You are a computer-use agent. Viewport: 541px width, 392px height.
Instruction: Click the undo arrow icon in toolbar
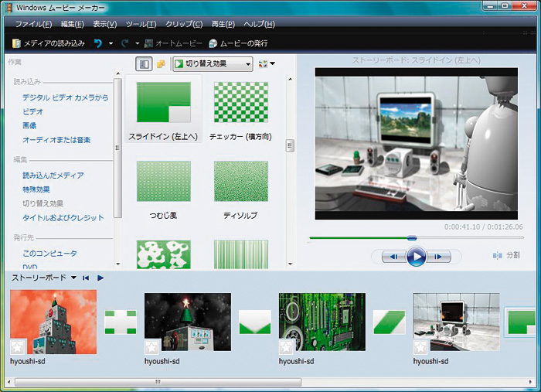click(98, 43)
